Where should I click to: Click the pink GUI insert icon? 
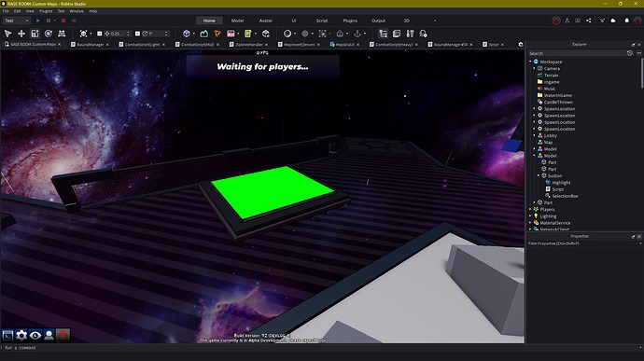point(231,34)
